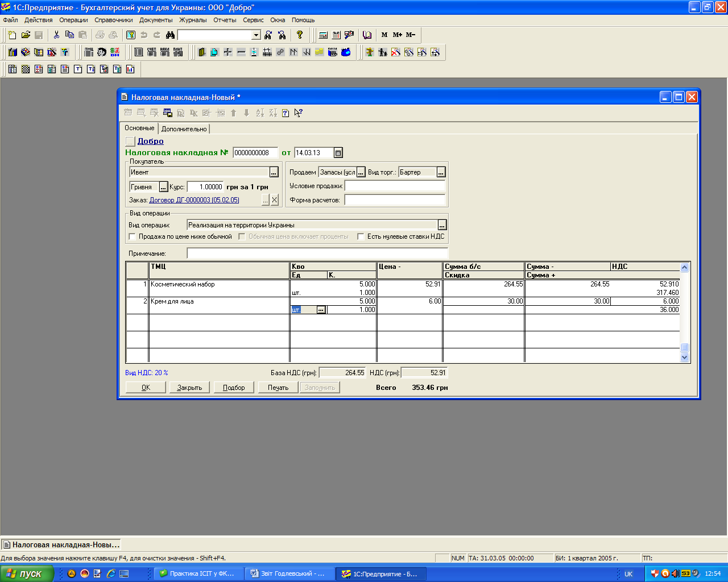The width and height of the screenshot is (728, 582).
Task: Check 'Продажа по цене ниже обычной'
Action: coord(133,237)
